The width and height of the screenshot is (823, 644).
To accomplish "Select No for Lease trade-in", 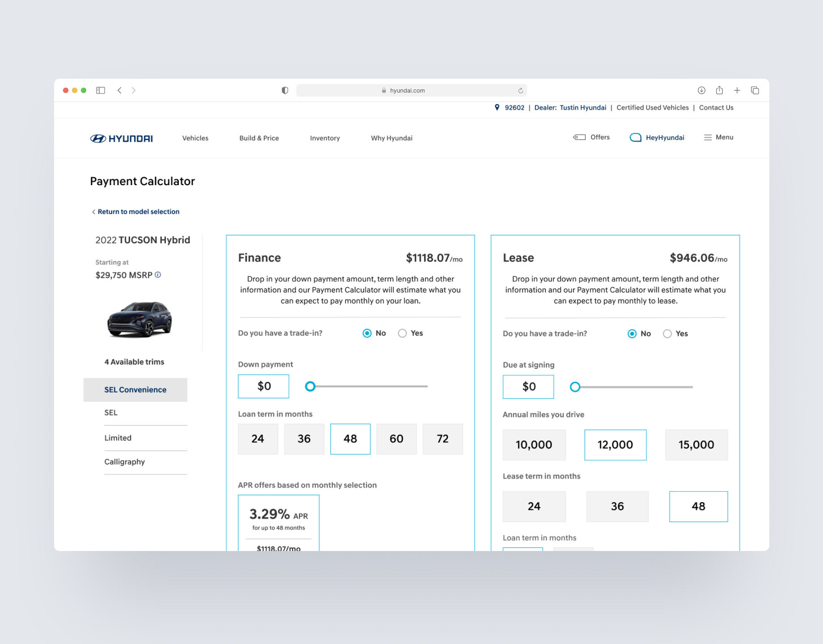I will (x=632, y=334).
